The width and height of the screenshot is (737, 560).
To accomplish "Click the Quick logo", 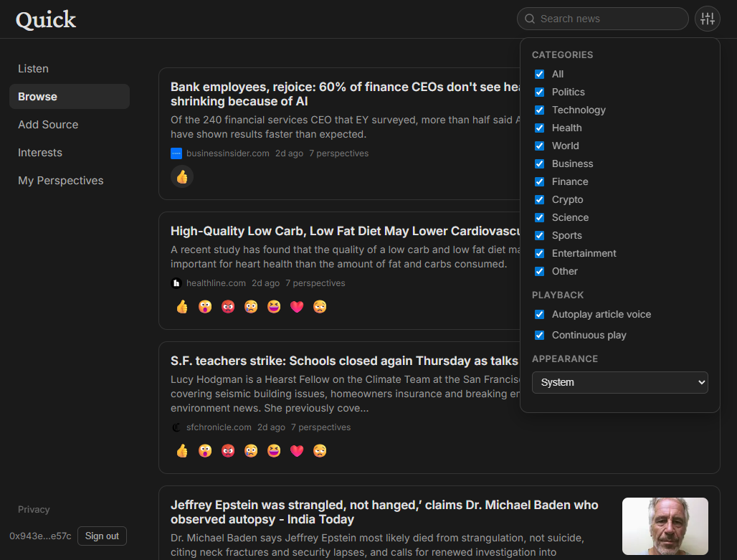I will pos(45,19).
